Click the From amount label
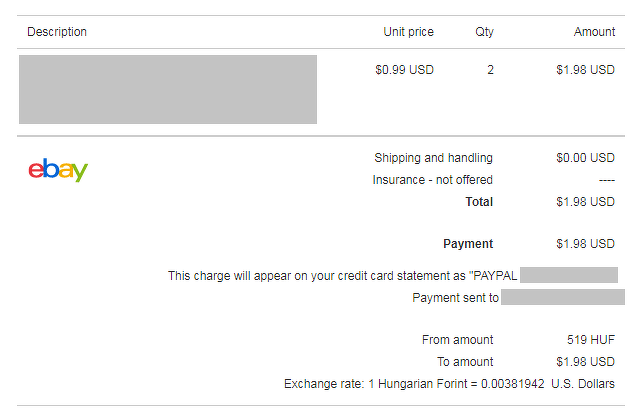 [x=457, y=340]
